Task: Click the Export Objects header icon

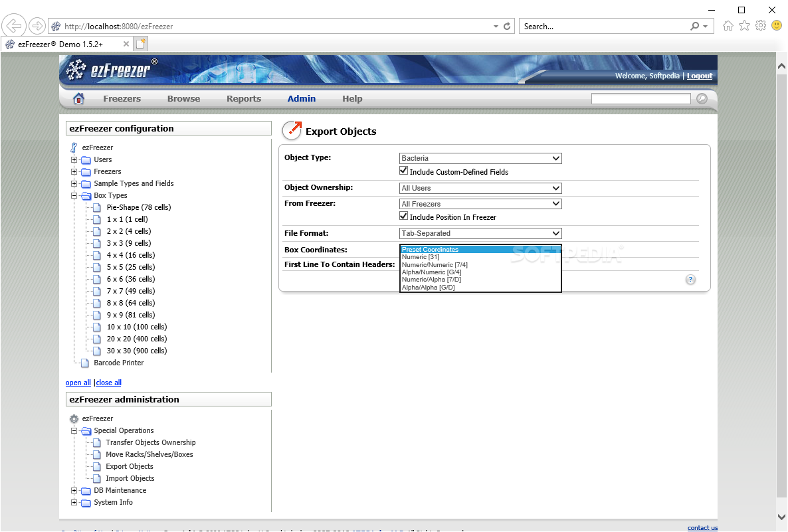Action: pyautogui.click(x=292, y=131)
